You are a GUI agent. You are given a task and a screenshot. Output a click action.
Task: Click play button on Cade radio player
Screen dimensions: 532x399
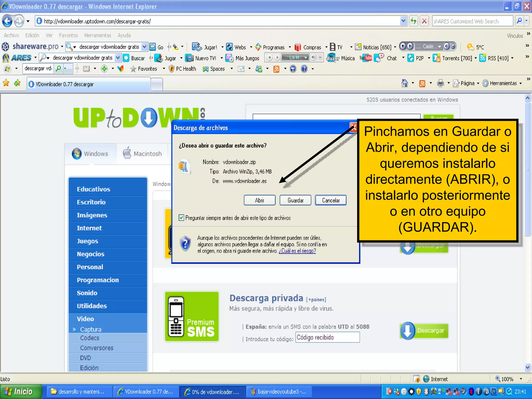pyautogui.click(x=410, y=46)
